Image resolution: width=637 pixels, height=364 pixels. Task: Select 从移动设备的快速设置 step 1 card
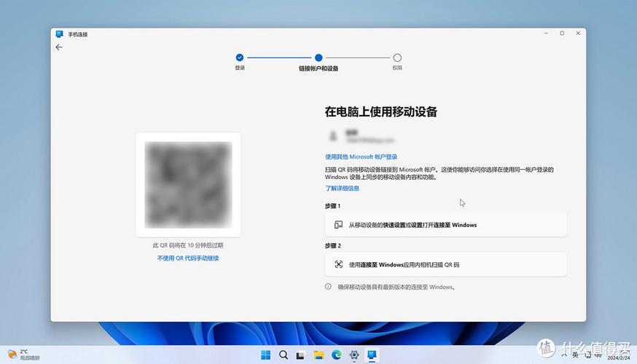[x=445, y=225]
